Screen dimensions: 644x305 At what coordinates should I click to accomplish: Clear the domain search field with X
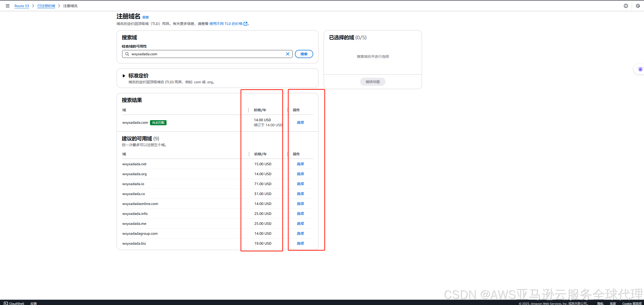(x=287, y=54)
